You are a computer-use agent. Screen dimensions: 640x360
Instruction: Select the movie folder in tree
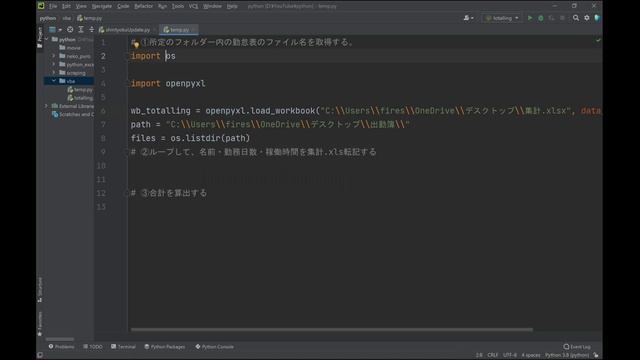pyautogui.click(x=70, y=48)
